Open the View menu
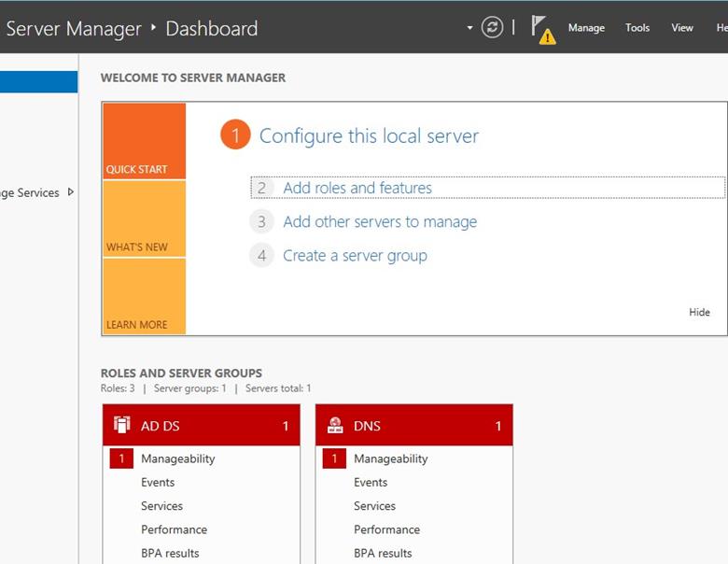Image resolution: width=728 pixels, height=564 pixels. tap(682, 28)
